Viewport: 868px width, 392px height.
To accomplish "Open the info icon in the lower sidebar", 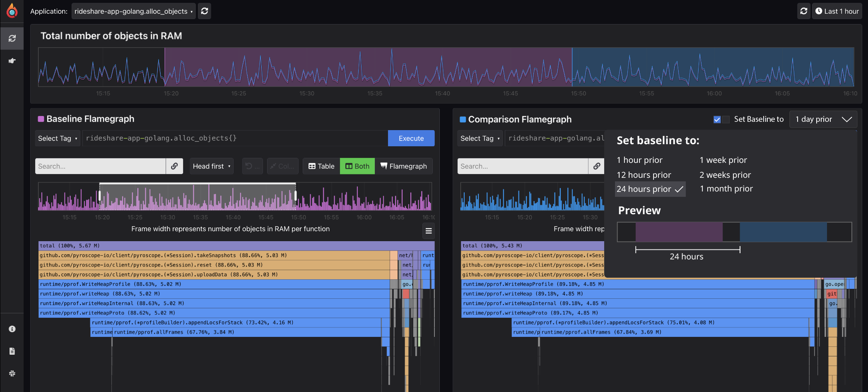I will click(12, 329).
